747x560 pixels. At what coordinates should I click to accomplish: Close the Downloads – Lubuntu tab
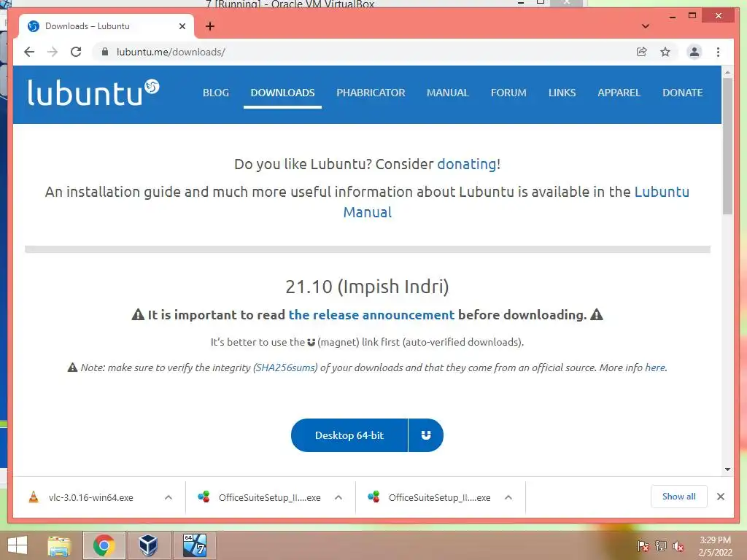tap(182, 26)
